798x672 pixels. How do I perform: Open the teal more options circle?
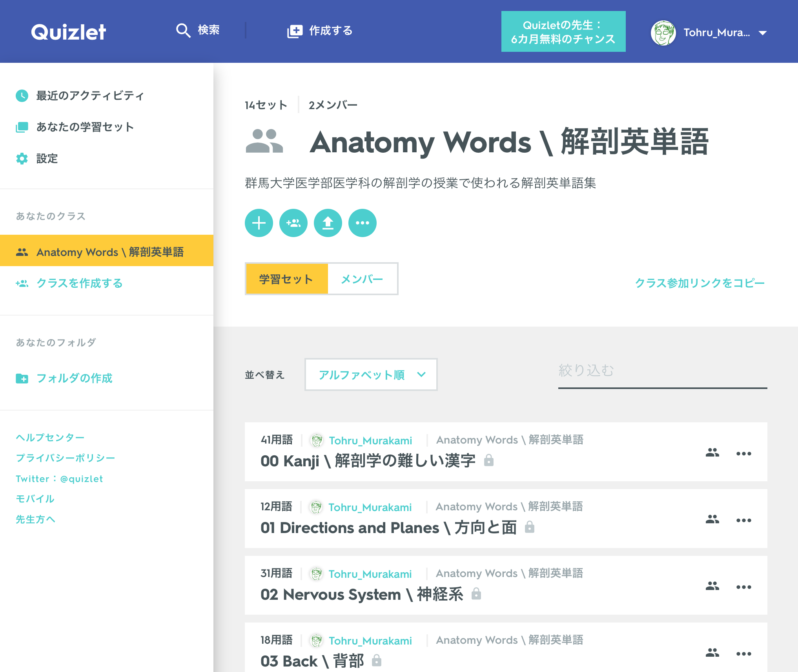(363, 223)
